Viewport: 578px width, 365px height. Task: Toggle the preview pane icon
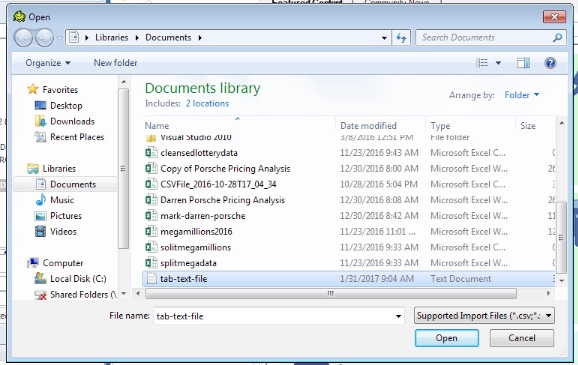(x=523, y=63)
